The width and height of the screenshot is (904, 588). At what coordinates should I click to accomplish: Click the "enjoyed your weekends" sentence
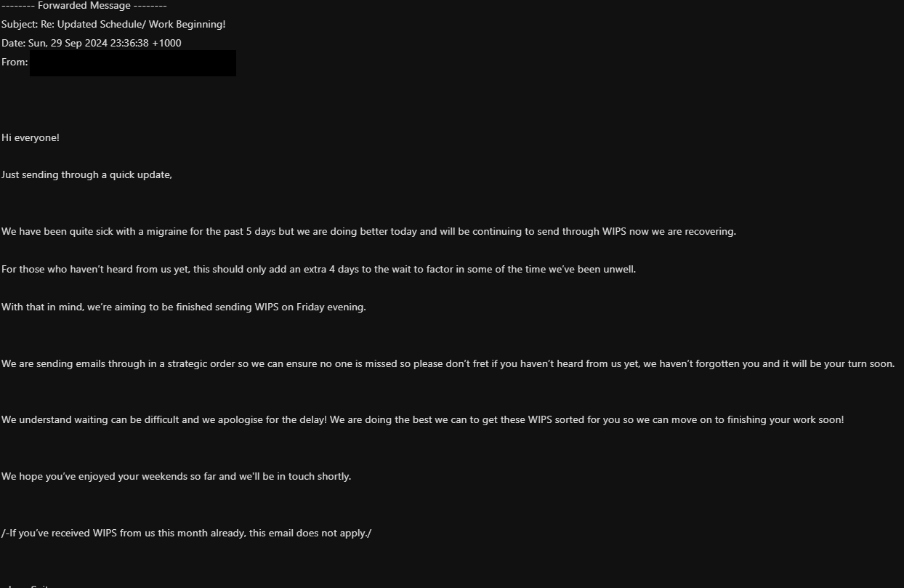pyautogui.click(x=176, y=476)
